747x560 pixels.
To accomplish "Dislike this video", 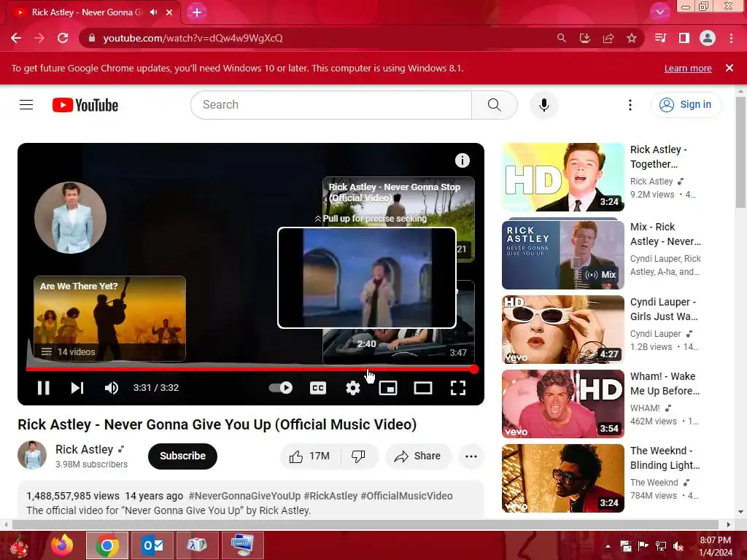I will [x=358, y=456].
